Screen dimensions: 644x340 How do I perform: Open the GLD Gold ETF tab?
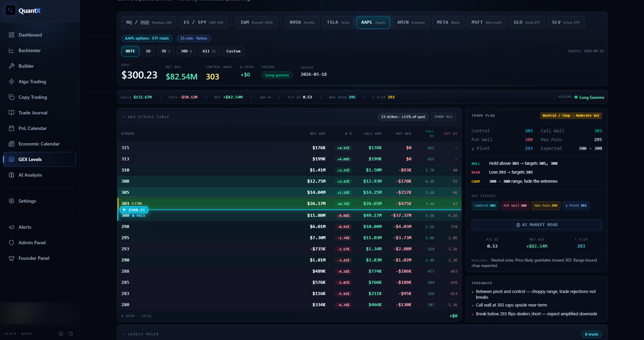click(527, 22)
